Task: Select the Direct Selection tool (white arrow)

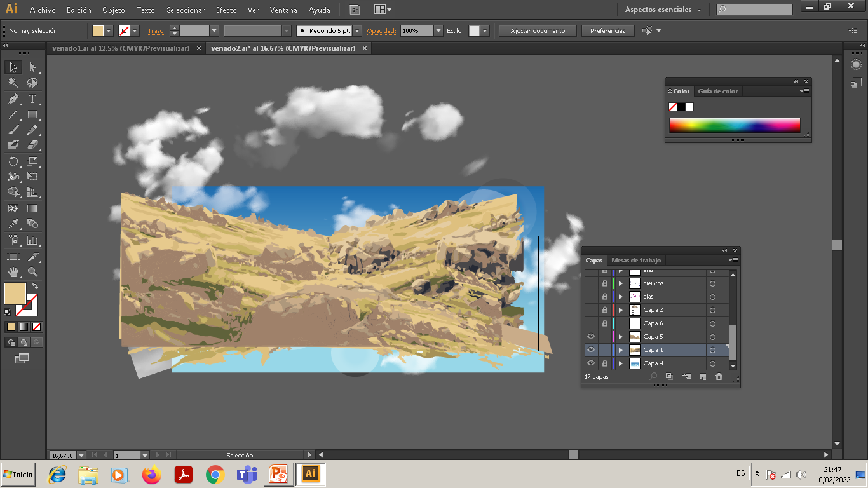Action: click(x=32, y=67)
